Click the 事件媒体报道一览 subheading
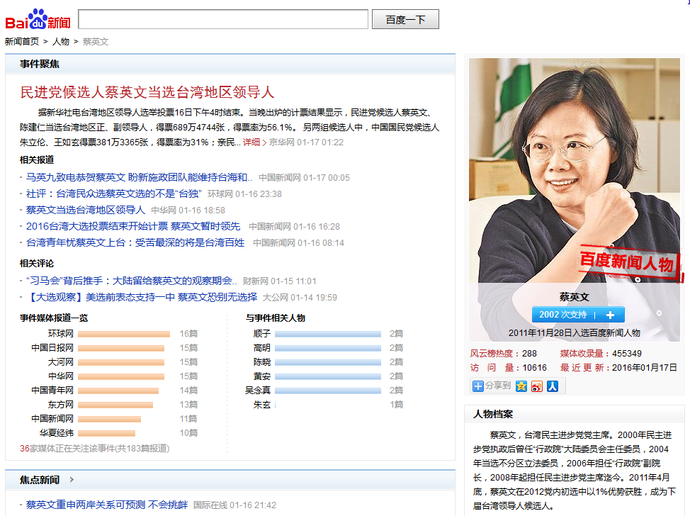 [54, 318]
